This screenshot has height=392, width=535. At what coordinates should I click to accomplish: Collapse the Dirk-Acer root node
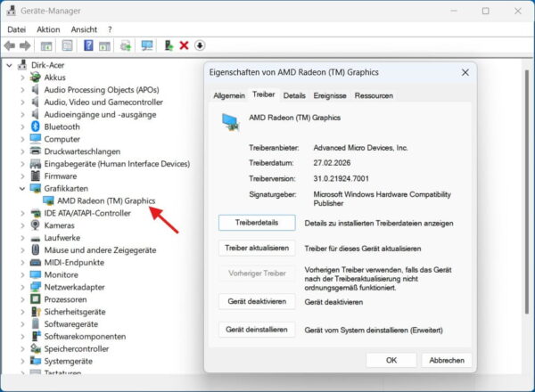(x=10, y=65)
